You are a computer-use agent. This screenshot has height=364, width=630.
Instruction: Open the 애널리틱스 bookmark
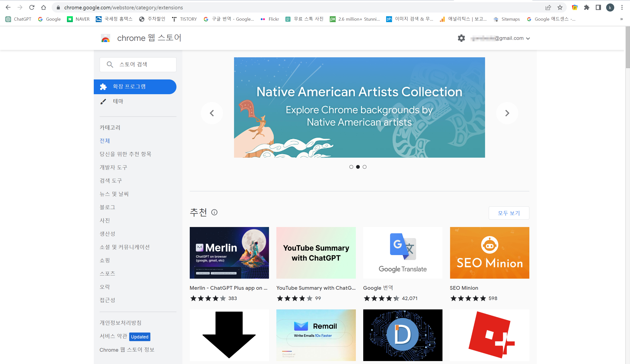tap(463, 19)
